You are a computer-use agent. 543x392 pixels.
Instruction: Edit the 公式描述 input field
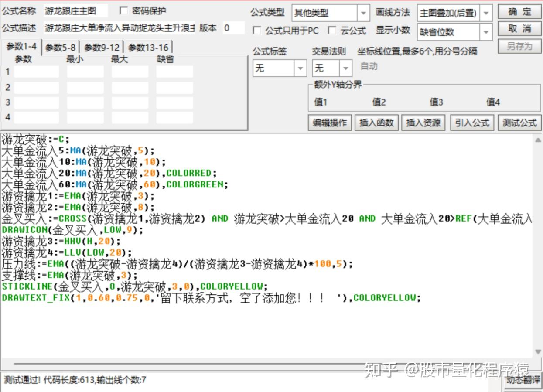coord(120,28)
